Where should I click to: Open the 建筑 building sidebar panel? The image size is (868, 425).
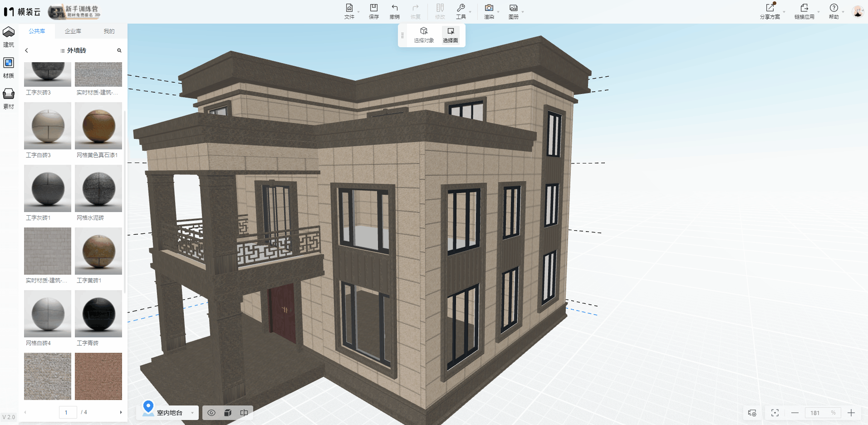[x=9, y=36]
